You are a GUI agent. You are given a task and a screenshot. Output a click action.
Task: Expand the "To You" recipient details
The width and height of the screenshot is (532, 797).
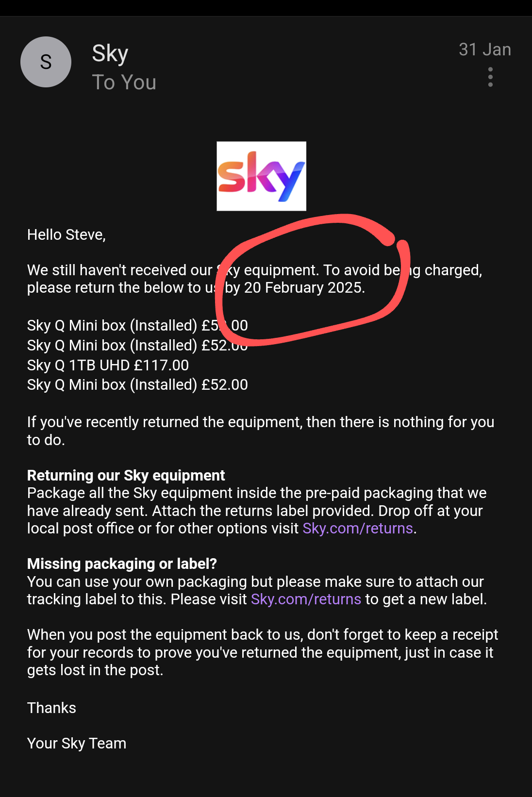(124, 83)
